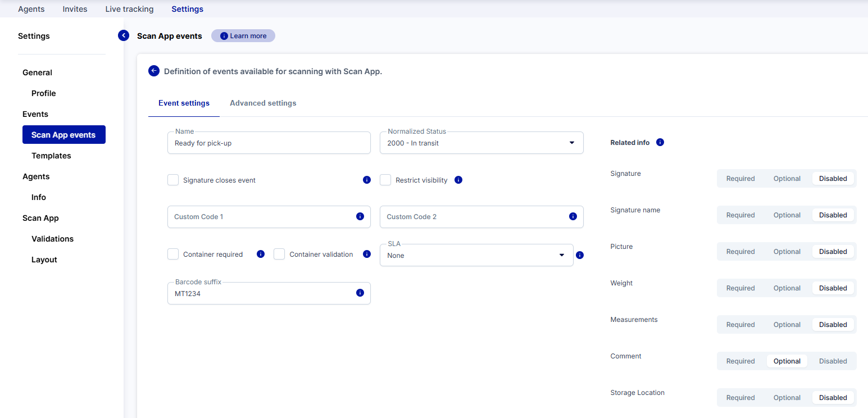Enable the Signature closes event checkbox

(173, 180)
